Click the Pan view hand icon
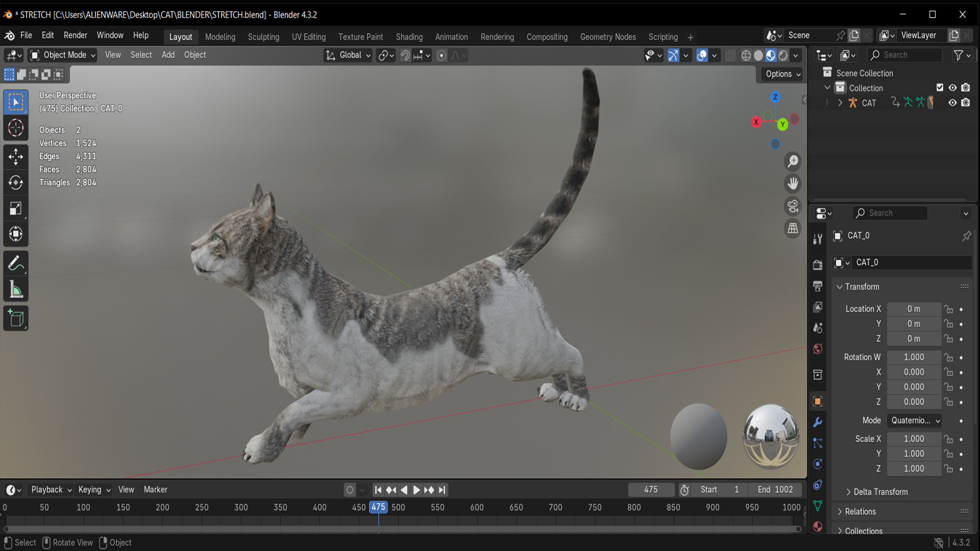 793,184
